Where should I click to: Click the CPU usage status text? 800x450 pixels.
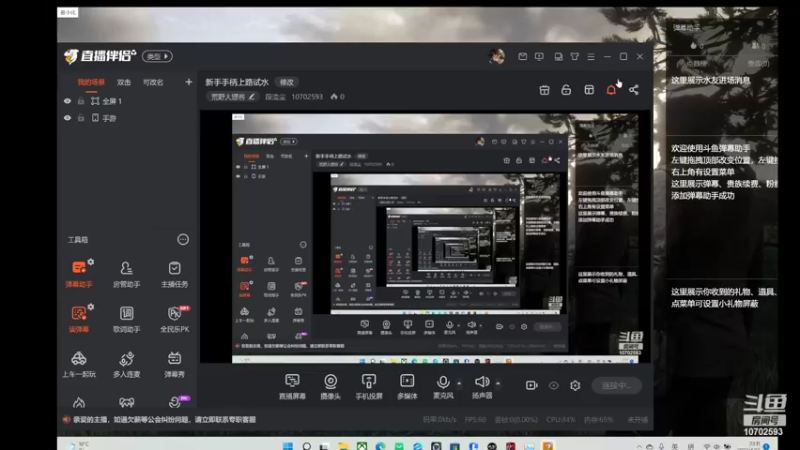pyautogui.click(x=561, y=419)
